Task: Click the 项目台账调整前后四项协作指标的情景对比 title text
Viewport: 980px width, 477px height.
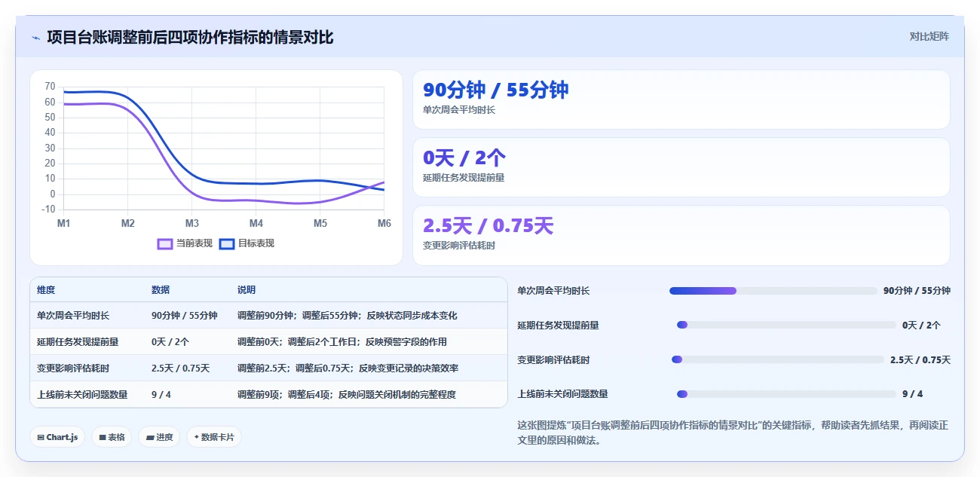Action: [x=190, y=37]
